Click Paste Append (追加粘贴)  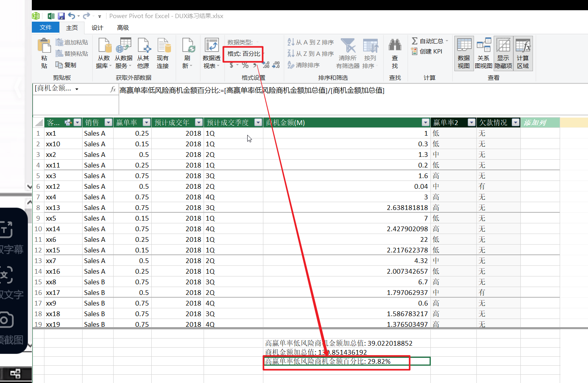[x=72, y=42]
